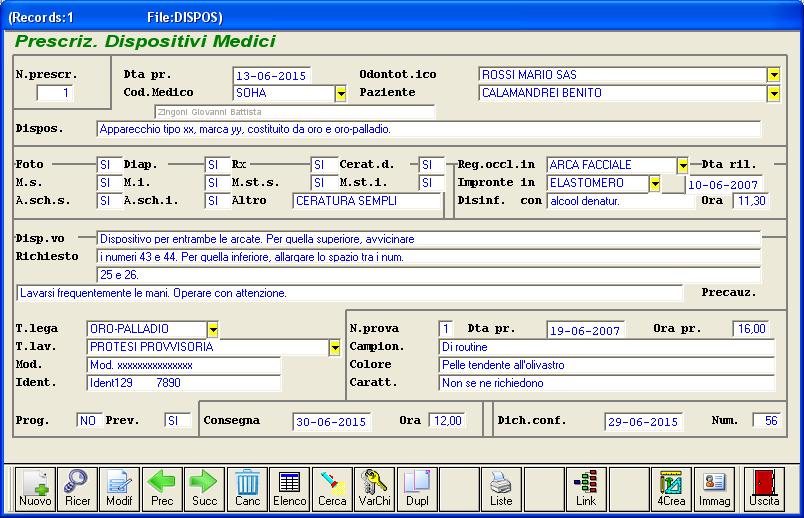Image resolution: width=804 pixels, height=518 pixels.
Task: Toggle the M.s. SI field
Action: [109, 183]
